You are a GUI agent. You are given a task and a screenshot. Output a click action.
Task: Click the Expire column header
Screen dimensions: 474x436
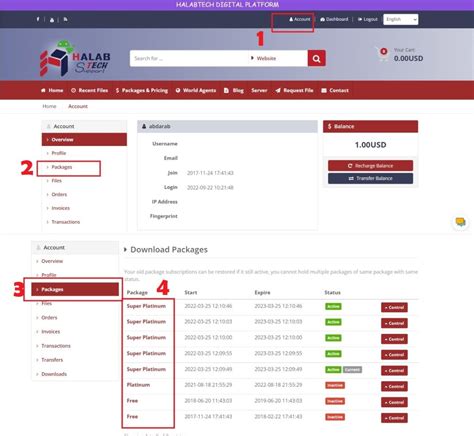pyautogui.click(x=262, y=293)
